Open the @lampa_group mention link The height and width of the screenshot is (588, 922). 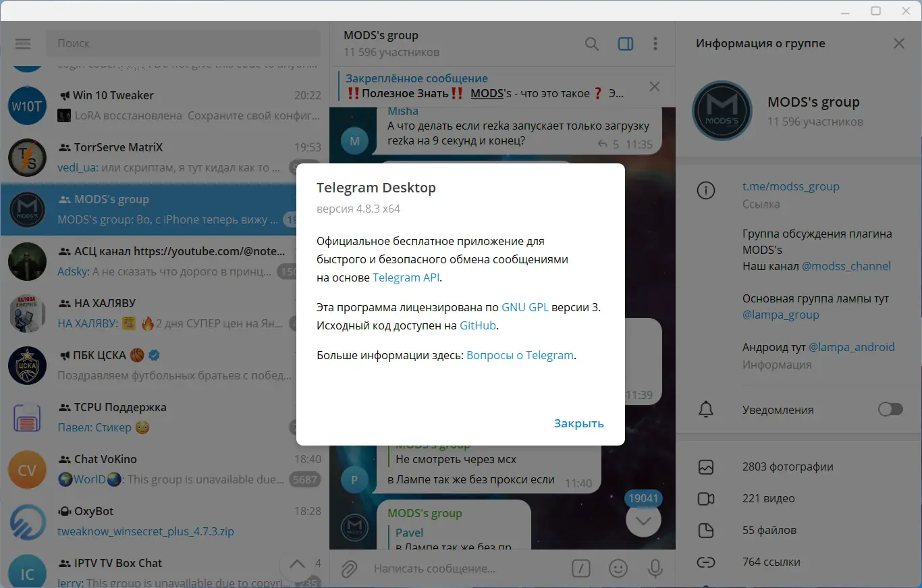click(x=781, y=315)
